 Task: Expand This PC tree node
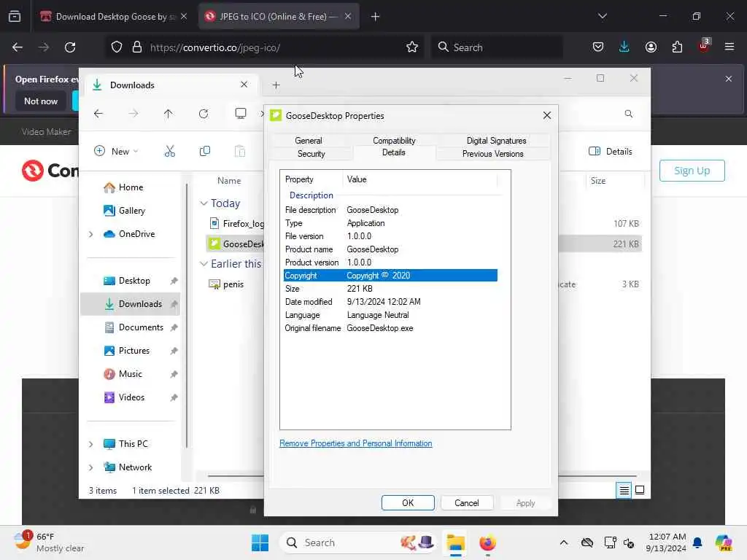(x=91, y=444)
